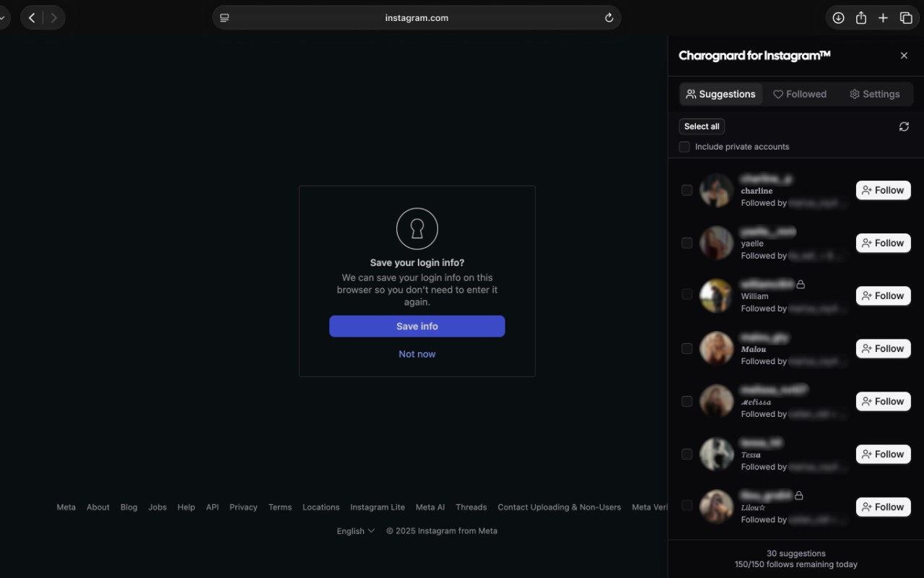Open the About footer link
Viewport: 924px width, 578px height.
[x=98, y=507]
